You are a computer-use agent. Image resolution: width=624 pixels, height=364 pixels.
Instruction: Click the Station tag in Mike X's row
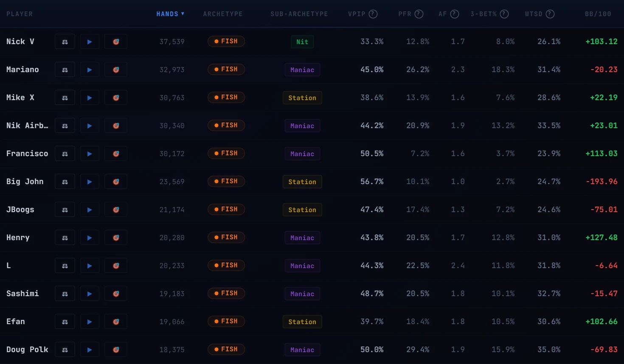tap(302, 98)
